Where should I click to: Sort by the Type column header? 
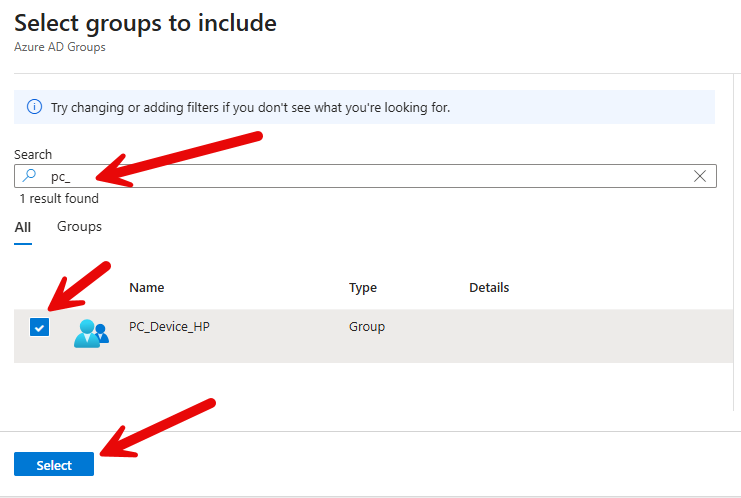[x=363, y=288]
